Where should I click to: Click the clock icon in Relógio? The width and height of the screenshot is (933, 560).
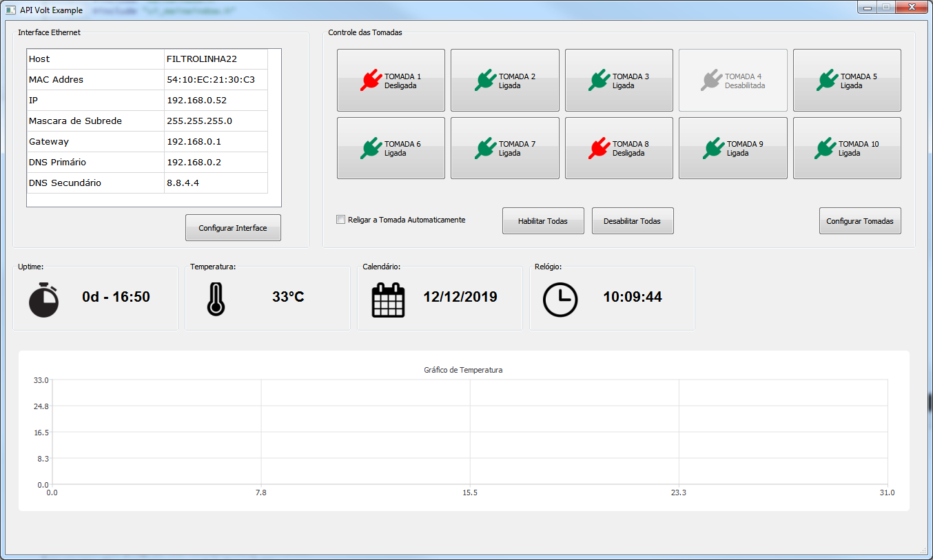coord(560,300)
